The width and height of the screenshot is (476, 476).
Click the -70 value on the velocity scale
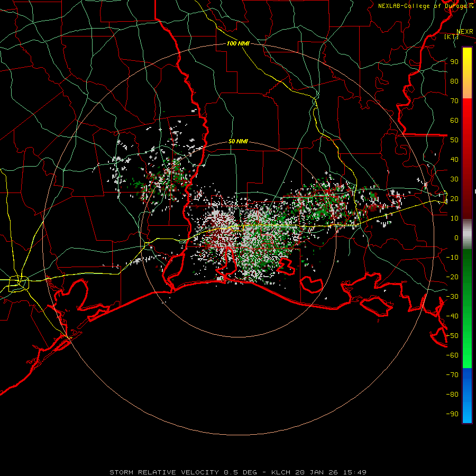coord(452,375)
